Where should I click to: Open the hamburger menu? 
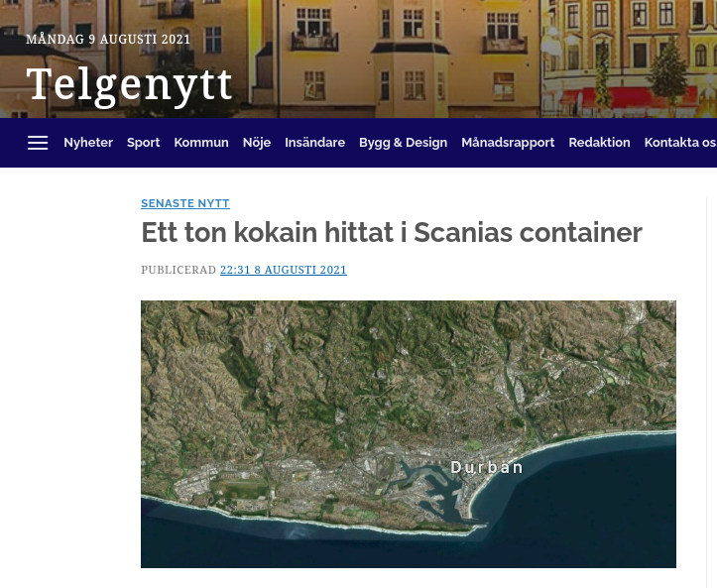(38, 143)
